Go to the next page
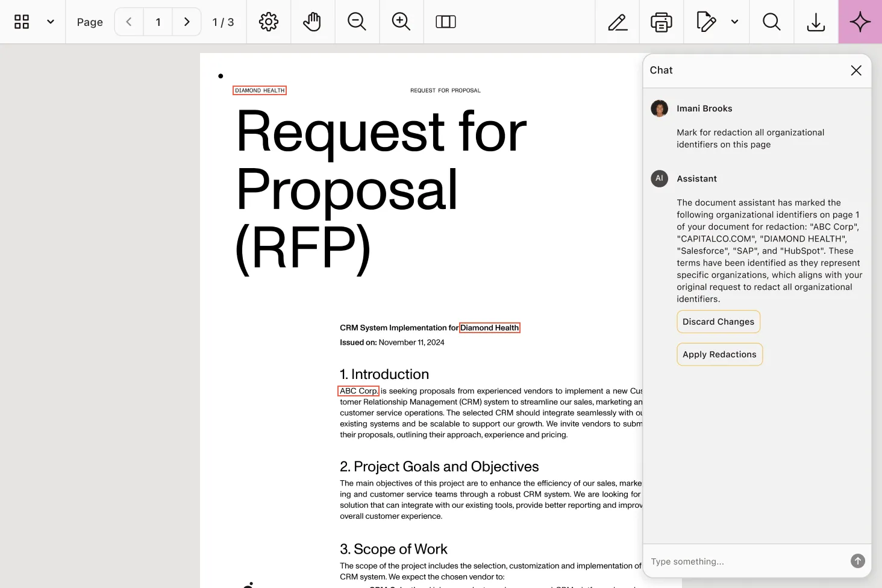Image resolution: width=882 pixels, height=588 pixels. pos(187,22)
